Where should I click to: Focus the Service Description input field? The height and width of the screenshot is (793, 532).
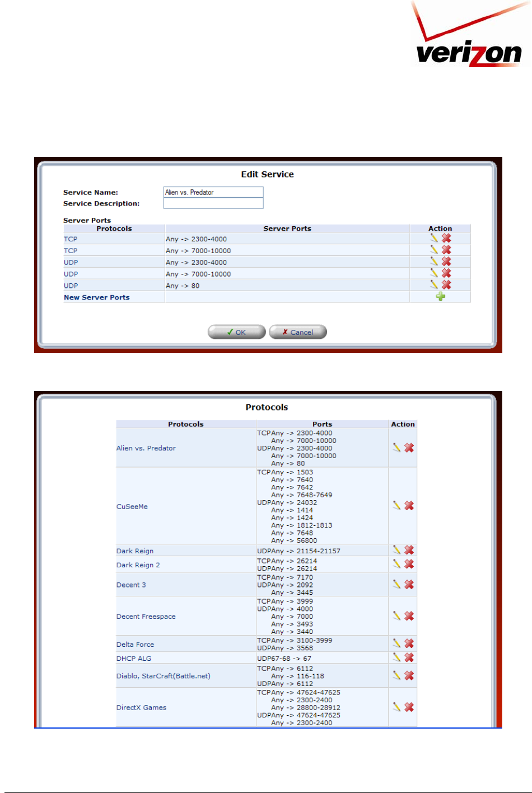[213, 203]
